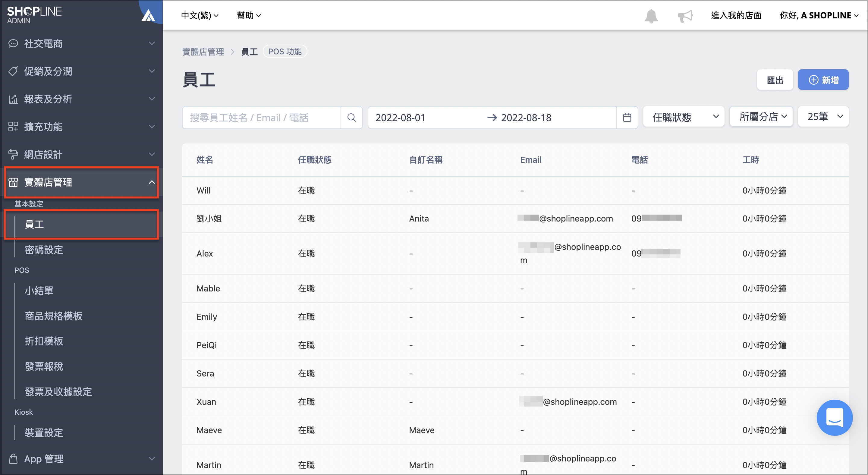
Task: Select the Will employee row
Action: pos(515,190)
